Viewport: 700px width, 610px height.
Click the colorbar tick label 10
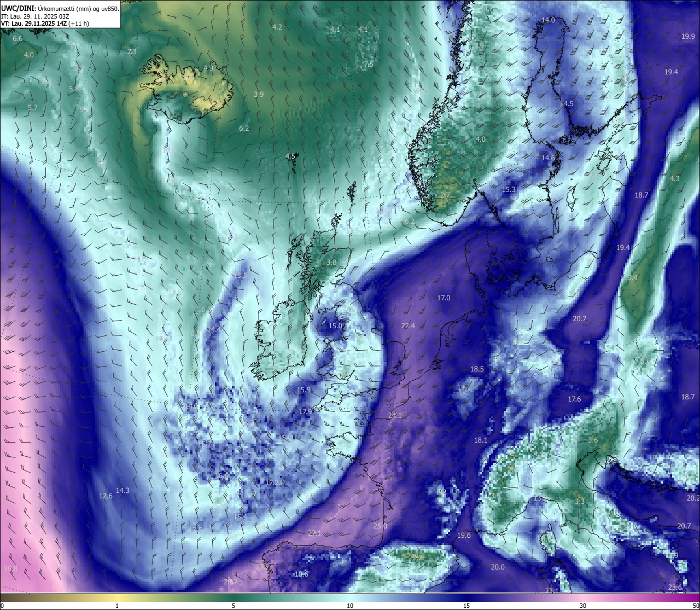350,606
